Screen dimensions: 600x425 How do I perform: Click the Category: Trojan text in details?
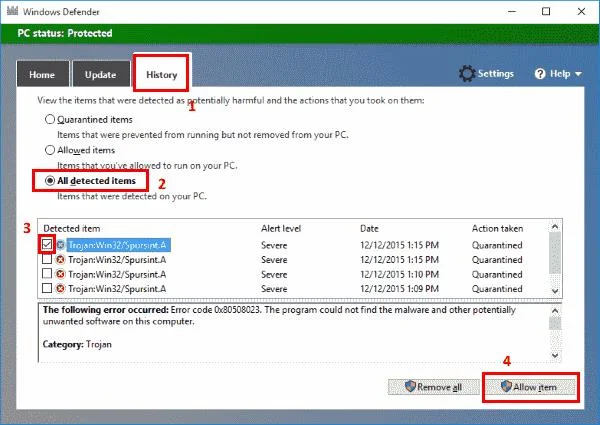77,344
